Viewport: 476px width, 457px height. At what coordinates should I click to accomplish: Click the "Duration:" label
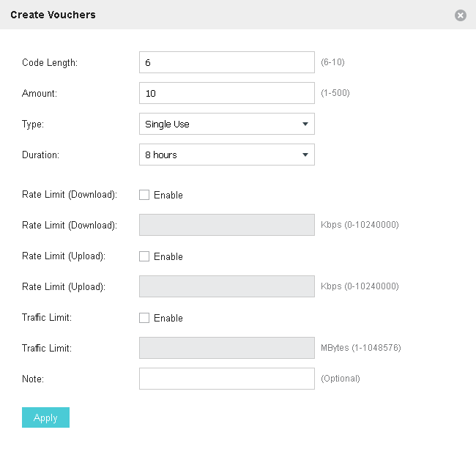coord(40,155)
